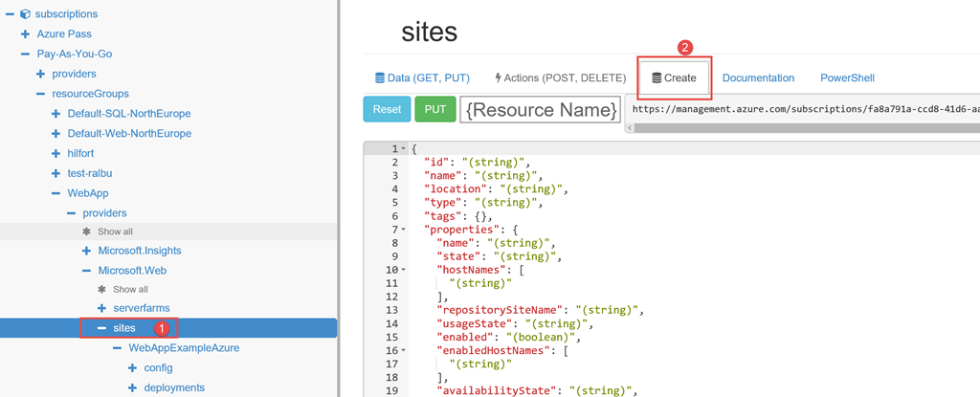Expand the Azure Pass subscription plus icon
980x397 pixels.
click(26, 33)
